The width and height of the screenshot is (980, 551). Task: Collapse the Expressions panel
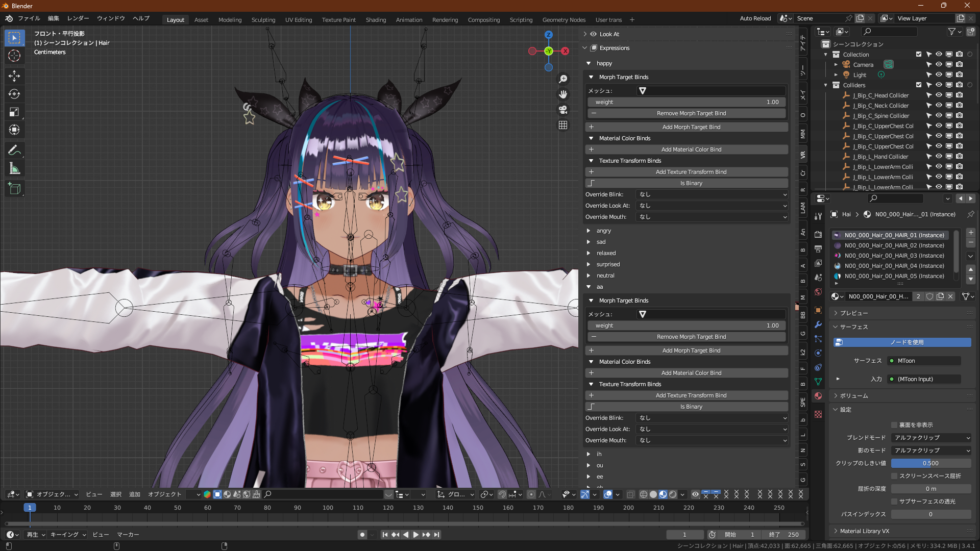585,48
